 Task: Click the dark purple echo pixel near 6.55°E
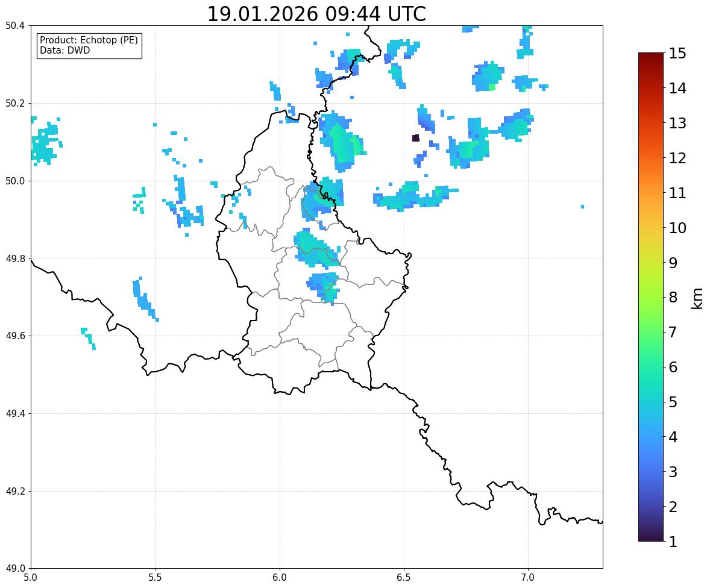[x=416, y=138]
